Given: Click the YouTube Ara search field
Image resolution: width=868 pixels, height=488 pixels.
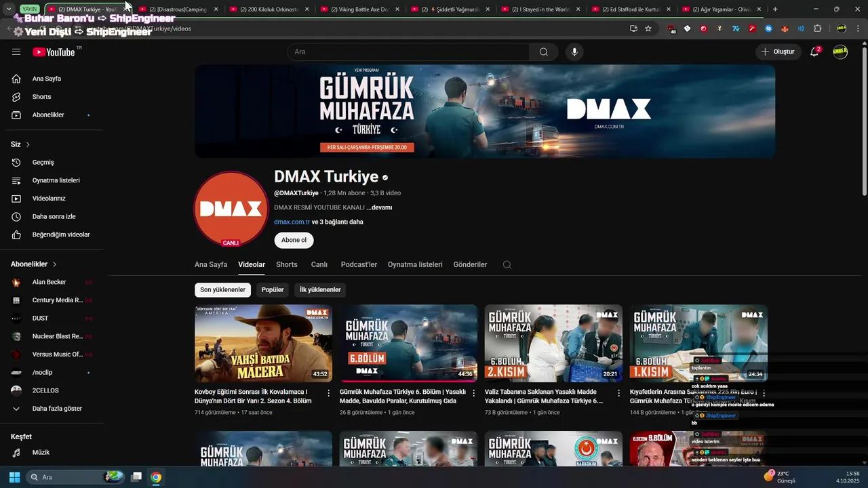Looking at the screenshot, I should tap(408, 52).
